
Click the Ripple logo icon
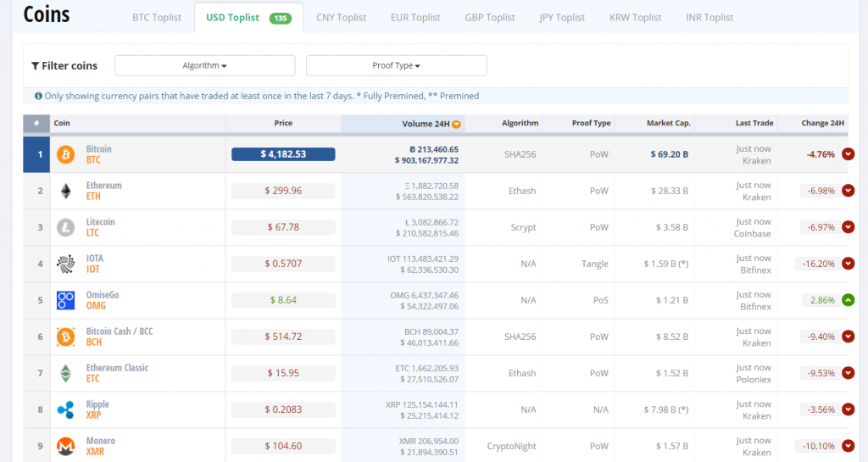pos(65,409)
